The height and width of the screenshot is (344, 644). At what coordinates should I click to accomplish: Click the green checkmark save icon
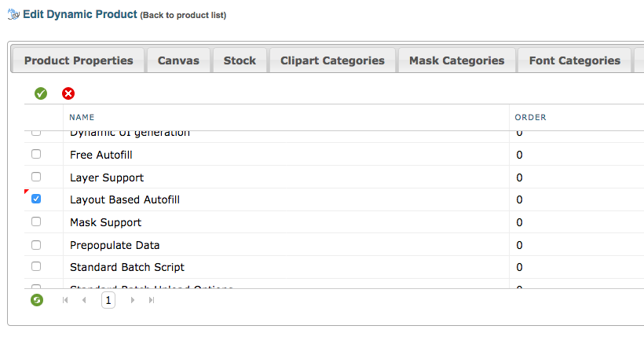tap(41, 93)
